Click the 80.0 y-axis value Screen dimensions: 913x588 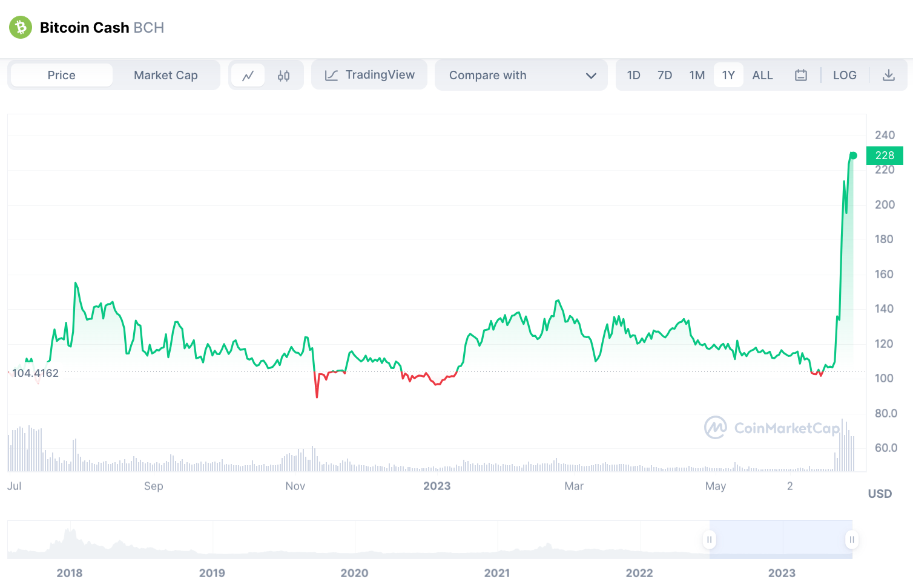(x=886, y=413)
